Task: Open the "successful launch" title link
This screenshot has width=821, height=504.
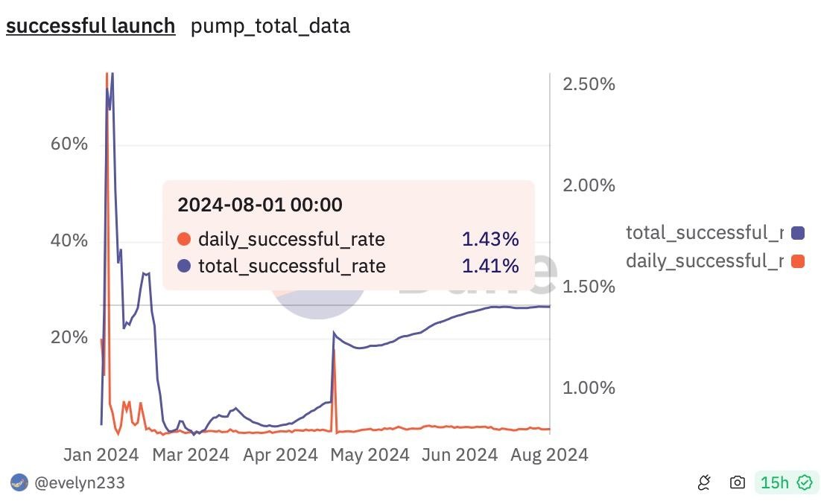Action: point(91,26)
